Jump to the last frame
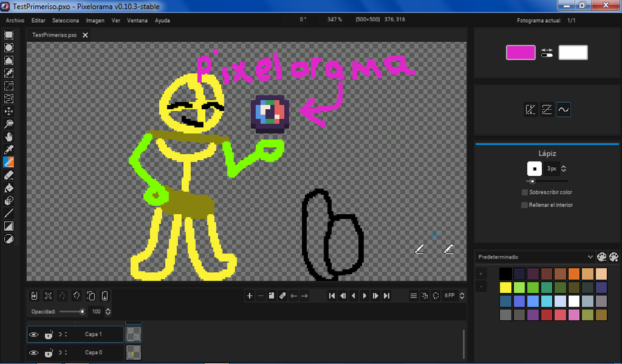This screenshot has width=622, height=364. pyautogui.click(x=387, y=296)
